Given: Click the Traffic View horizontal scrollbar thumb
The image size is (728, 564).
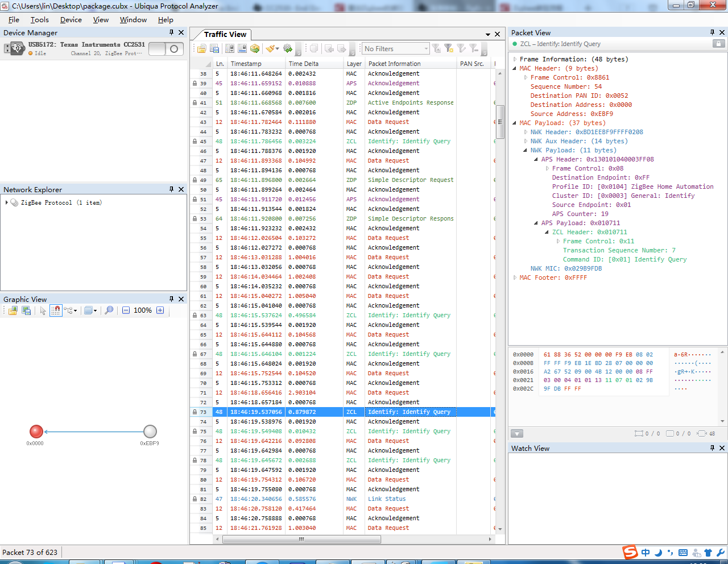Looking at the screenshot, I should pyautogui.click(x=301, y=539).
